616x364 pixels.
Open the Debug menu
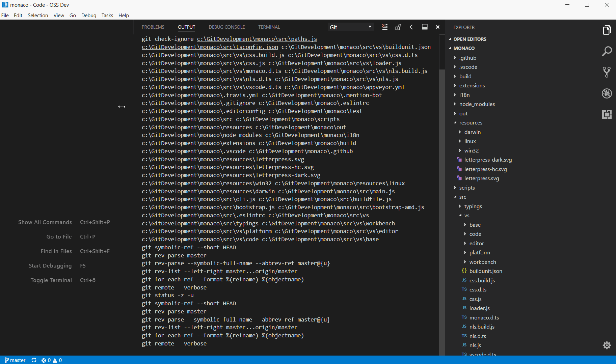(89, 15)
